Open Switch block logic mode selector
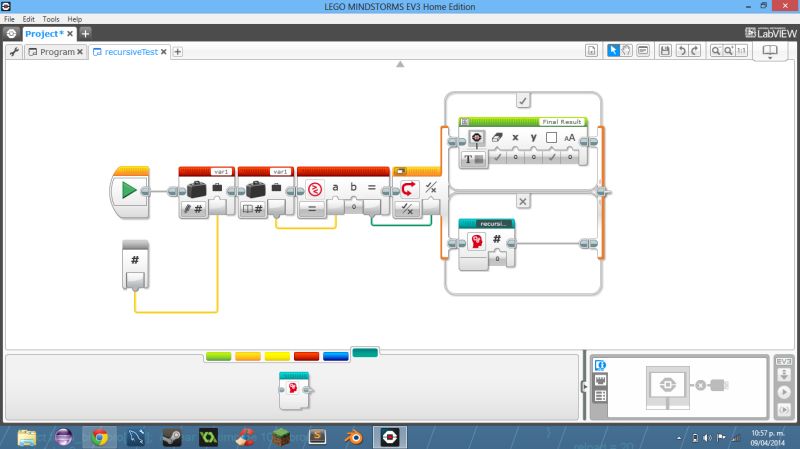 click(407, 209)
